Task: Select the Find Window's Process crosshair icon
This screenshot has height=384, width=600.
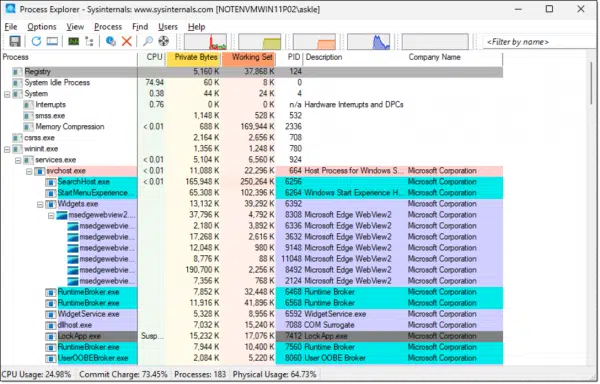Action: [164, 41]
